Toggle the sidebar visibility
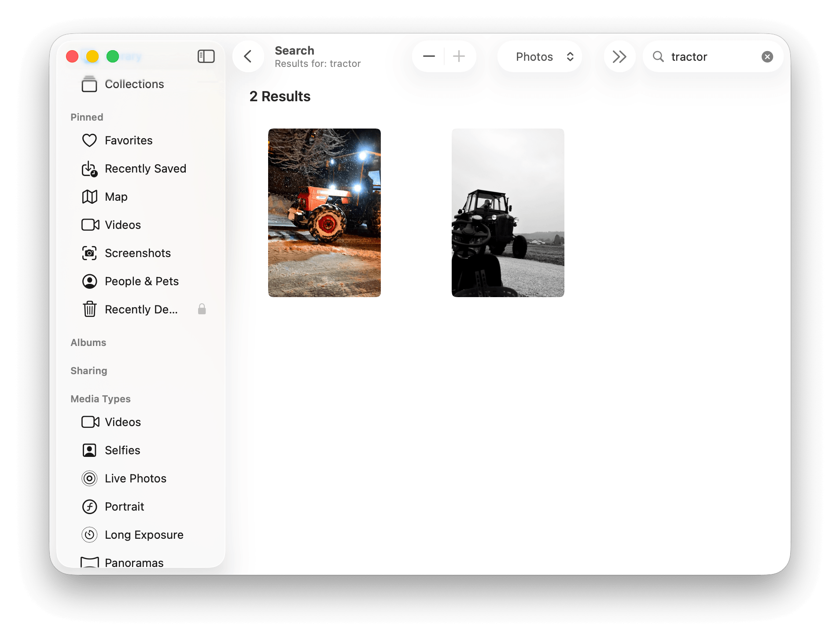Viewport: 840px width, 640px height. [x=206, y=56]
